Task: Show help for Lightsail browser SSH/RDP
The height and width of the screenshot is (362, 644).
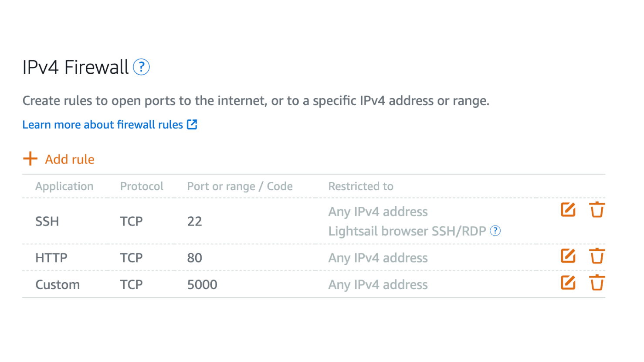Action: tap(495, 231)
